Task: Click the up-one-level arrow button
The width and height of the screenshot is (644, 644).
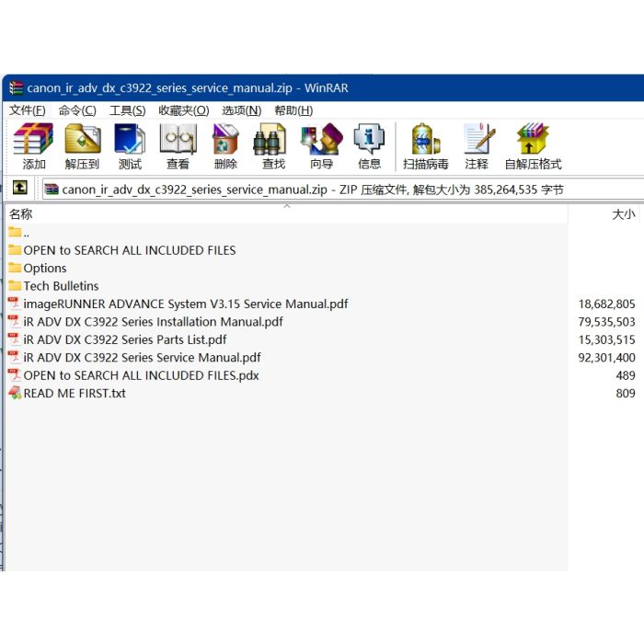Action: pos(20,188)
